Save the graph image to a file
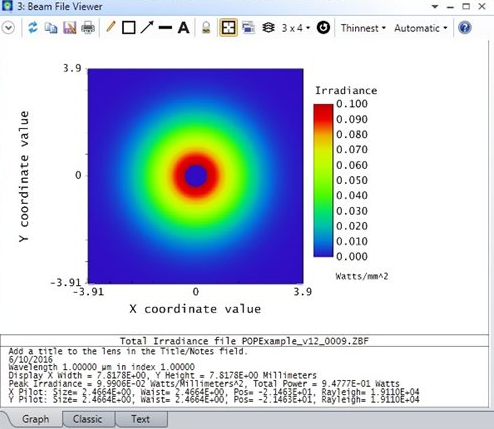The height and width of the screenshot is (429, 494). [x=70, y=28]
